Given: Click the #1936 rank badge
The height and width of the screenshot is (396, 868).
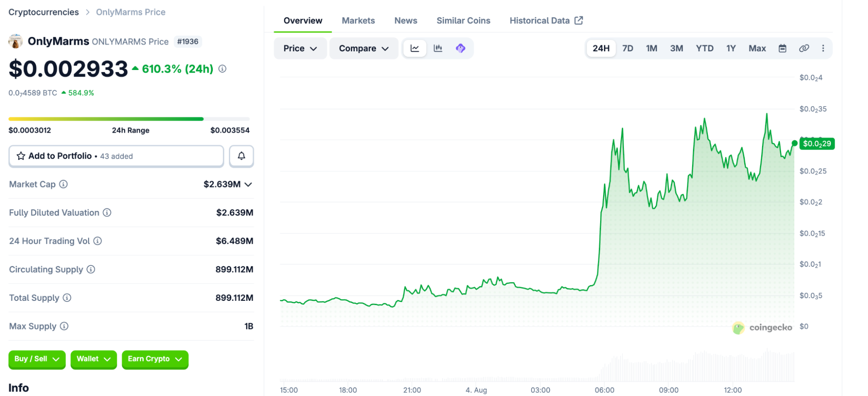Looking at the screenshot, I should pos(188,41).
